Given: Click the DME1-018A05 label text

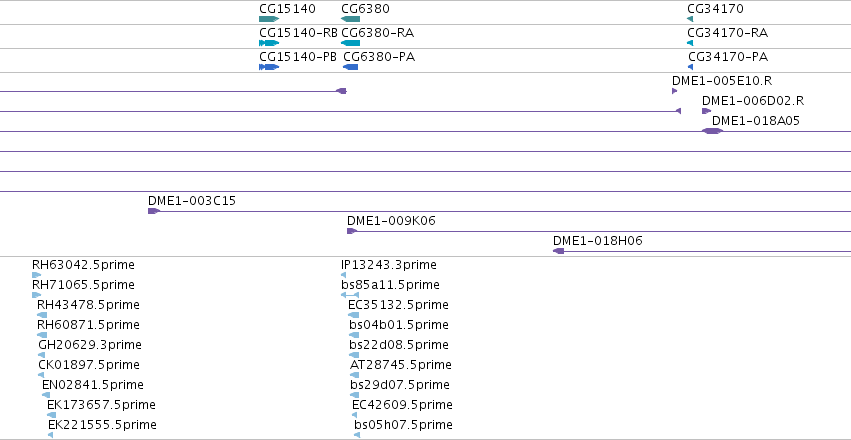Looking at the screenshot, I should click(756, 120).
